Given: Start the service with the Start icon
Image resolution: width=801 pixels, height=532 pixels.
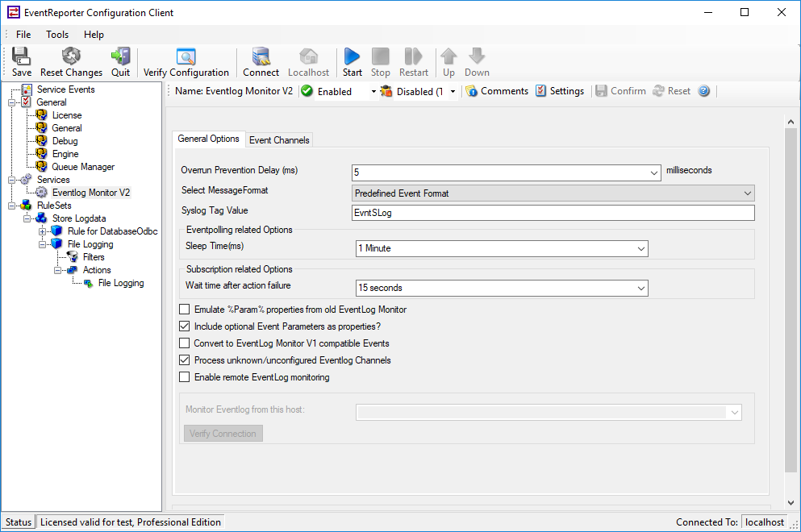Looking at the screenshot, I should [352, 62].
